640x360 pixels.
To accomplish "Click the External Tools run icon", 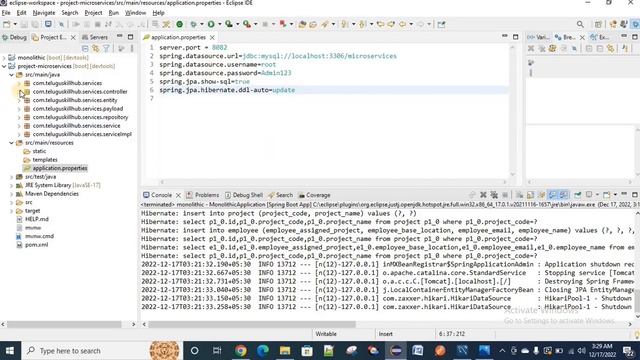I will coord(247,24).
